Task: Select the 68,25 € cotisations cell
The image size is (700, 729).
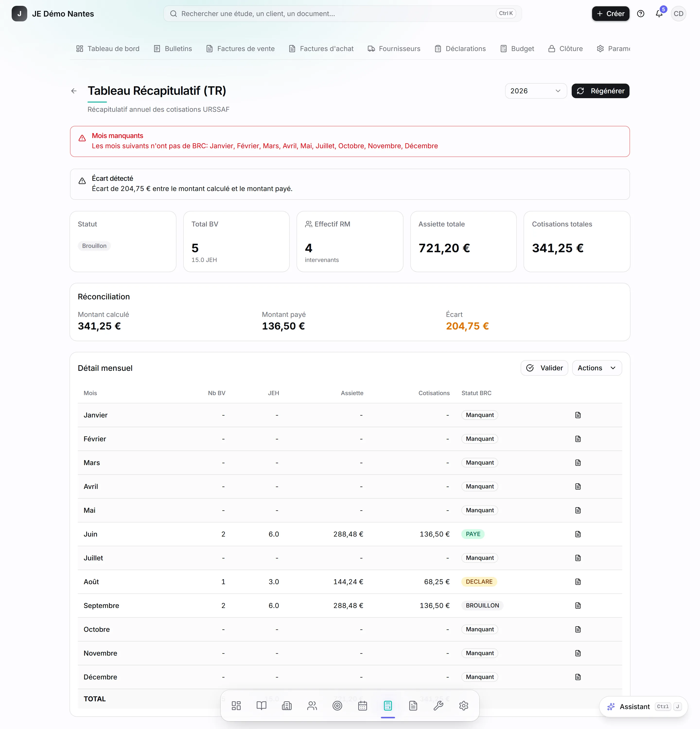Action: click(x=437, y=582)
